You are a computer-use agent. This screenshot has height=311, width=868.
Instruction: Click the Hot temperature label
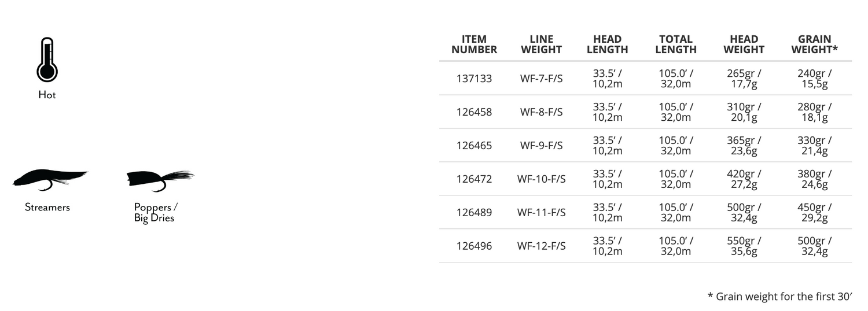click(47, 95)
